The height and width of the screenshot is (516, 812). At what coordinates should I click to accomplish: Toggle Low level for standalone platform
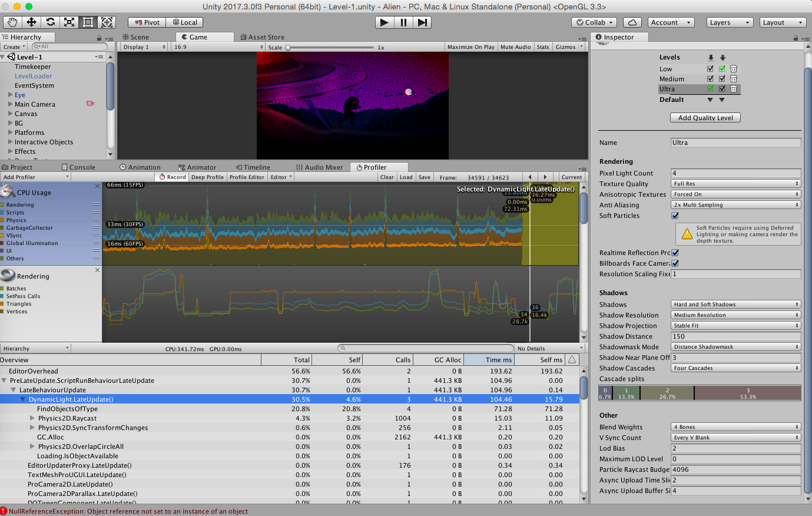pos(710,69)
